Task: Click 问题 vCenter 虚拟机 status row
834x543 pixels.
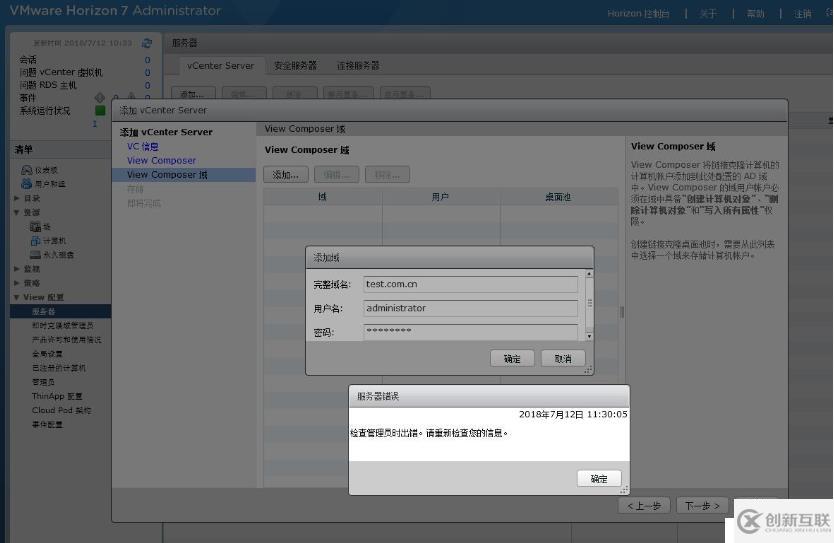Action: click(x=85, y=72)
